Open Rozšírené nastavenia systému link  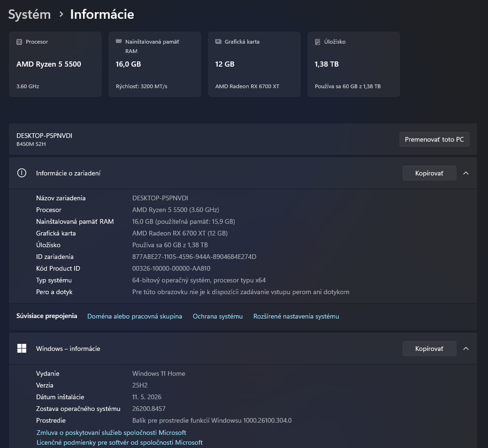tap(296, 316)
